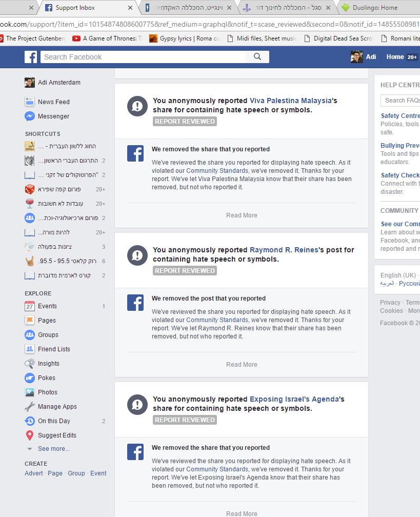The height and width of the screenshot is (517, 420).
Task: Click YouTube bookmark A Game of Thrones
Action: coord(108,38)
